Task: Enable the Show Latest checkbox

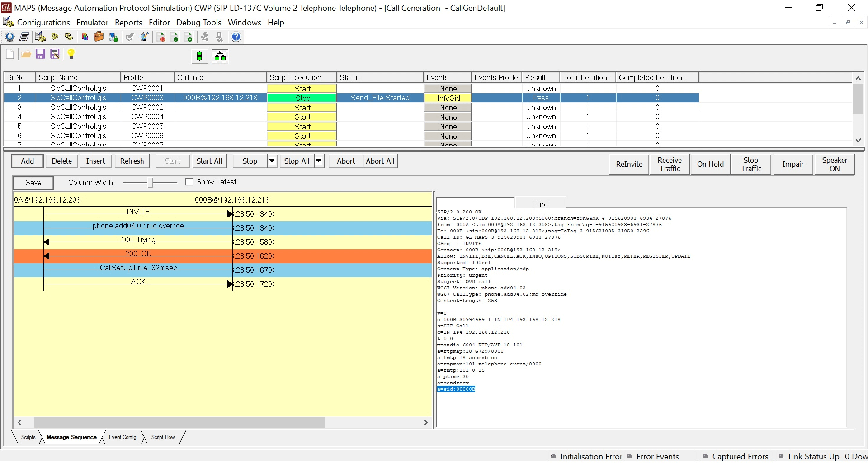Action: (189, 182)
